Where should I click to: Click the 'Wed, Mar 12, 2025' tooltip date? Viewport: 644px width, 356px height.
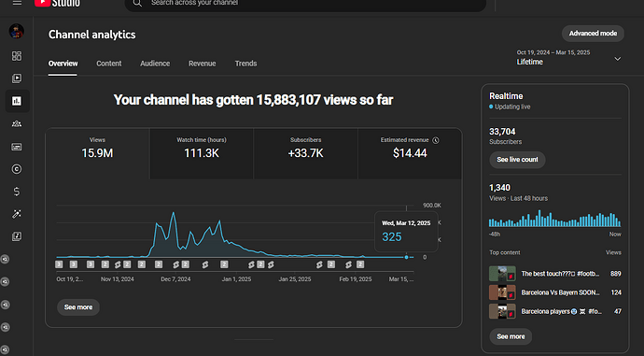point(406,222)
